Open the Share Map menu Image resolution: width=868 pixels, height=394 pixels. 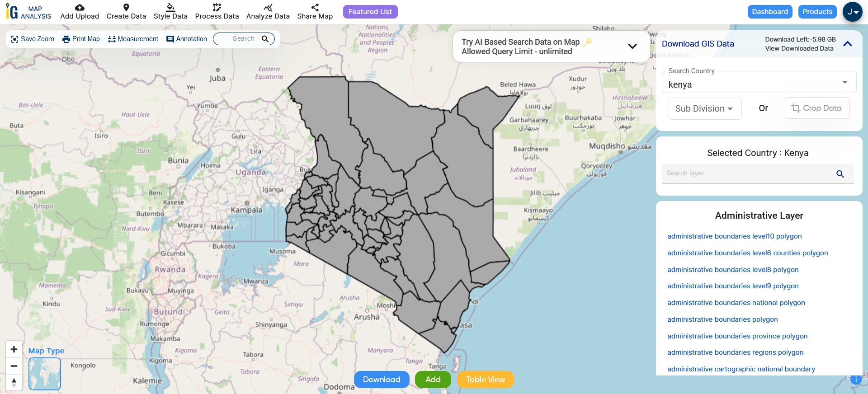(315, 12)
